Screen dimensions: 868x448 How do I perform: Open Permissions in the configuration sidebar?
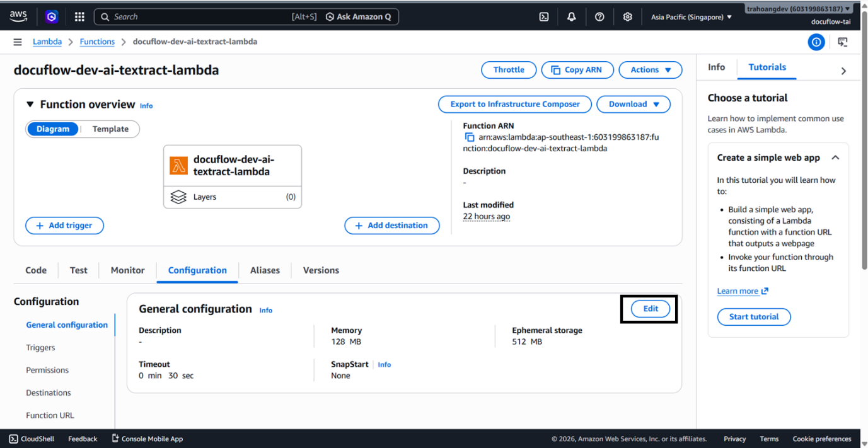[x=47, y=370]
